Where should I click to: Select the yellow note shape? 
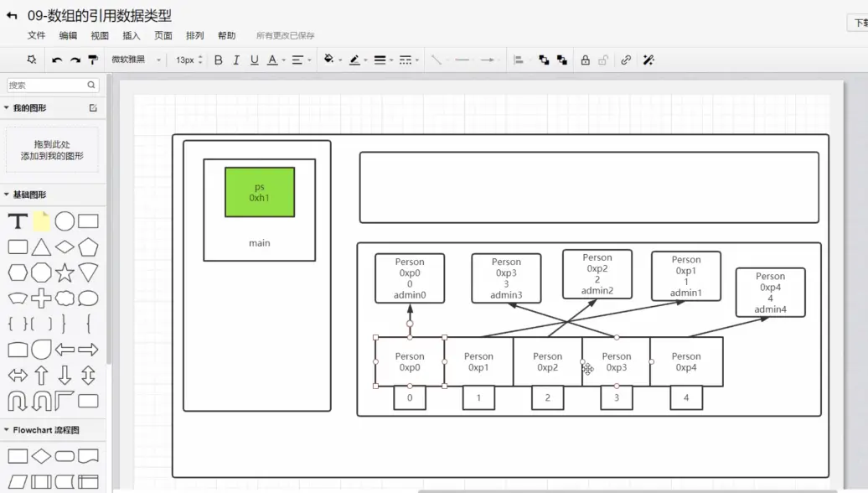click(x=42, y=221)
